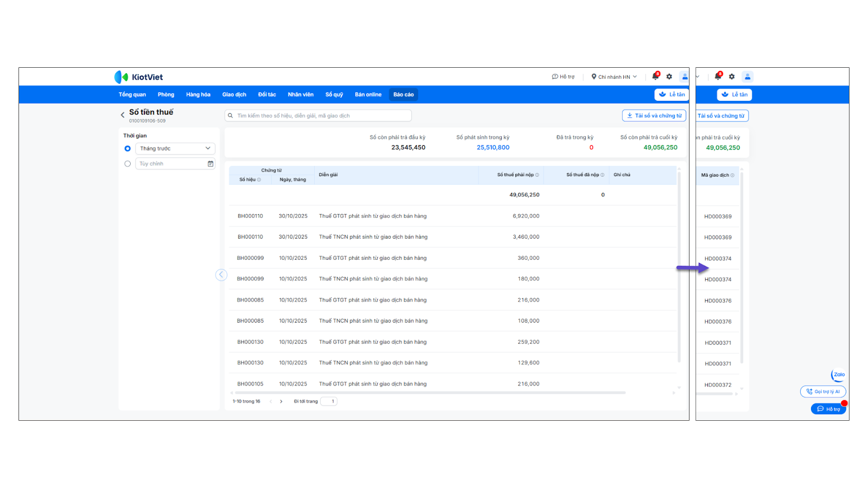Open Hỗ trợ chat link in header
This screenshot has width=868, height=488.
[x=563, y=77]
